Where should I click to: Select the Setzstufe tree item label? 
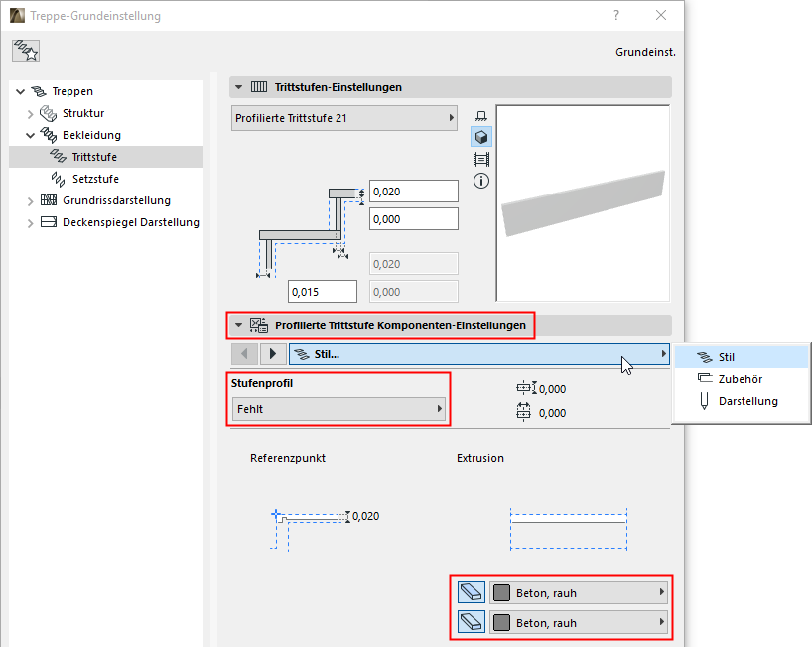96,179
